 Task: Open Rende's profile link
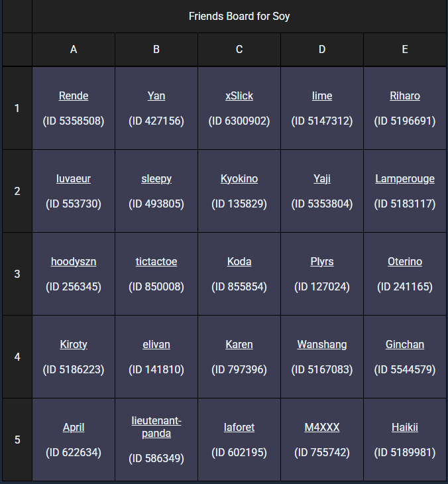(x=74, y=96)
